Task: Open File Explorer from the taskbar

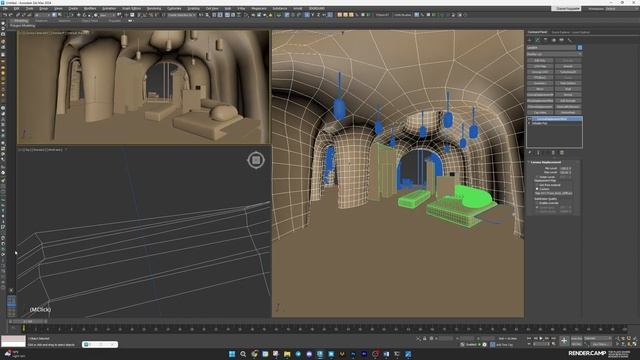Action: tap(287, 354)
